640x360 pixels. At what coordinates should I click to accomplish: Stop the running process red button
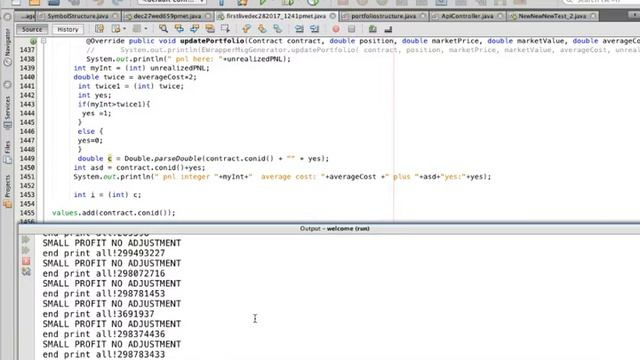[26, 261]
